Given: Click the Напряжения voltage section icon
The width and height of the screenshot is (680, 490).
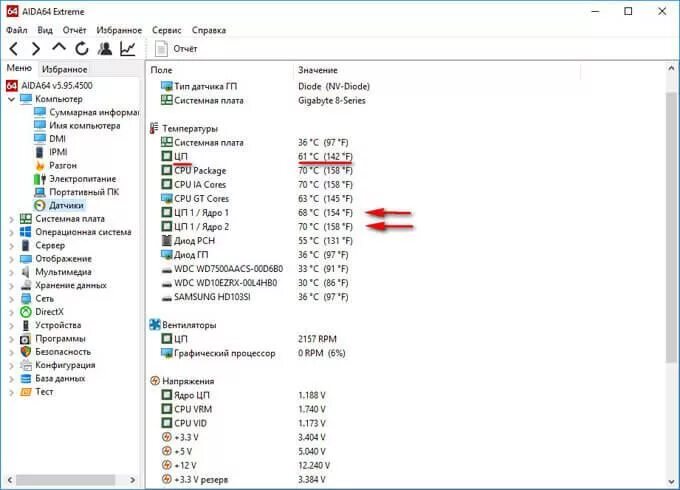Looking at the screenshot, I should coord(155,381).
